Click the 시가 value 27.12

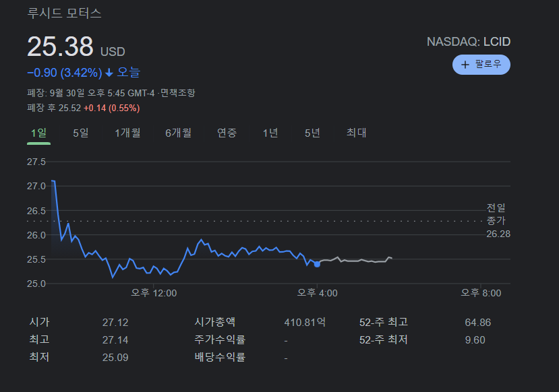click(x=115, y=323)
